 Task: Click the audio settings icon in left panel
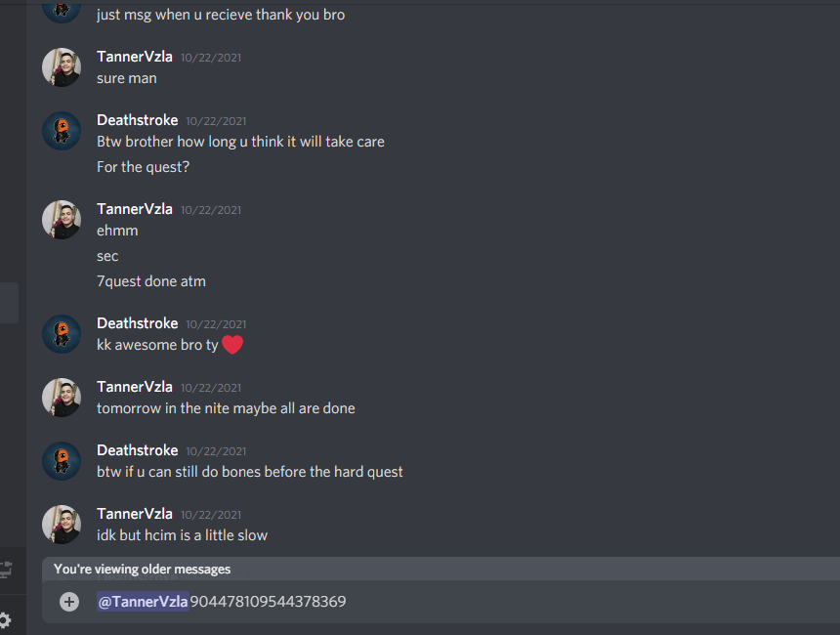tap(6, 570)
